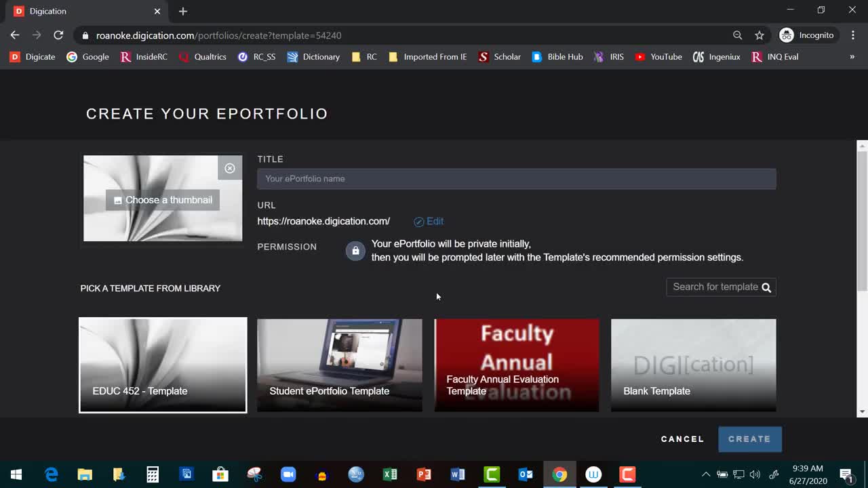This screenshot has height=488, width=868.
Task: Click the Edit URL link
Action: click(x=429, y=222)
